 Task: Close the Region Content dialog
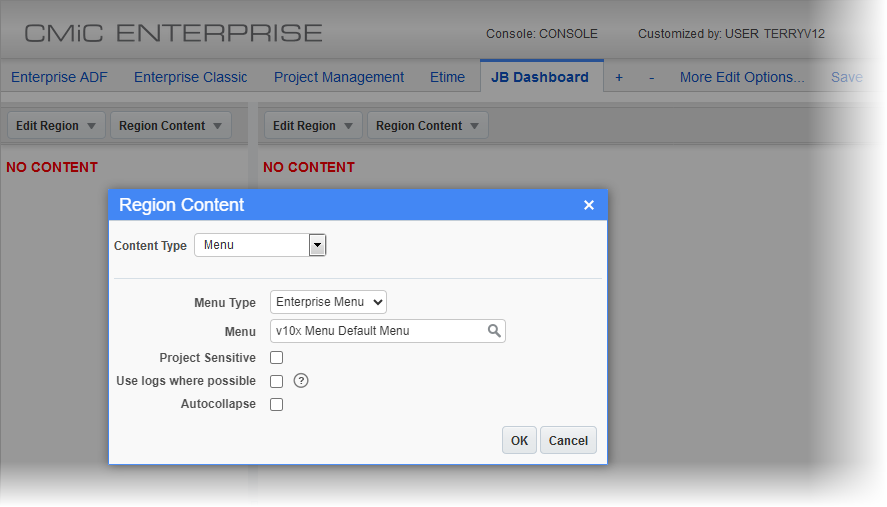click(589, 205)
